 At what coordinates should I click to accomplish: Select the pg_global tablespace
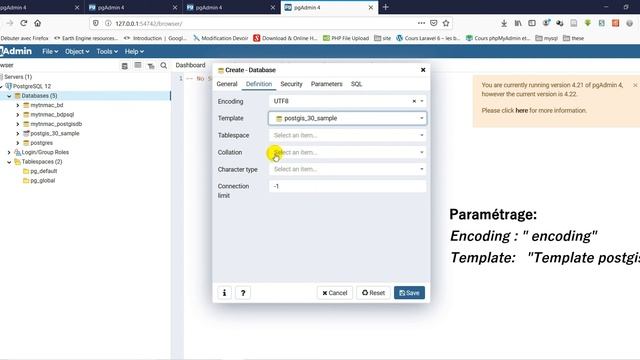tap(42, 180)
